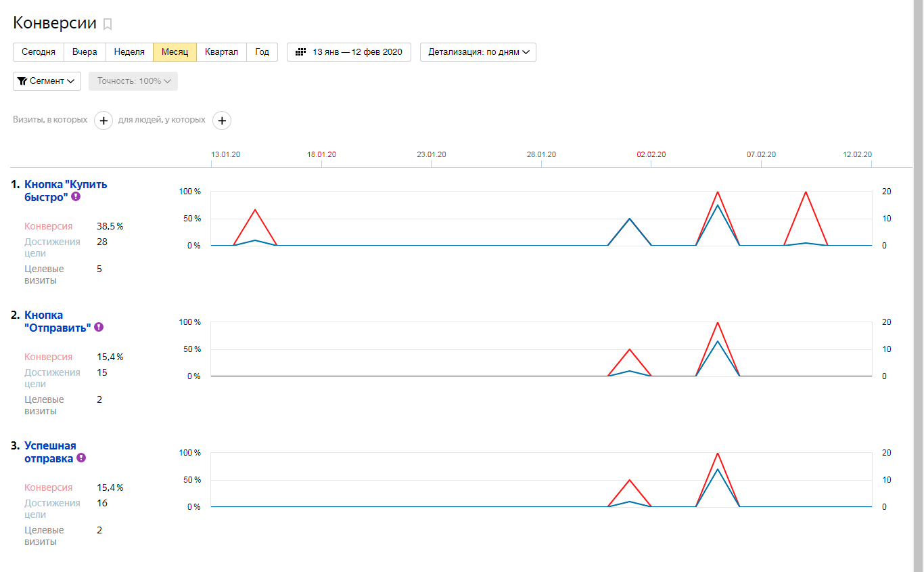Image resolution: width=924 pixels, height=572 pixels.
Task: Click the funnel filter icon on Сегмент
Action: (x=22, y=81)
